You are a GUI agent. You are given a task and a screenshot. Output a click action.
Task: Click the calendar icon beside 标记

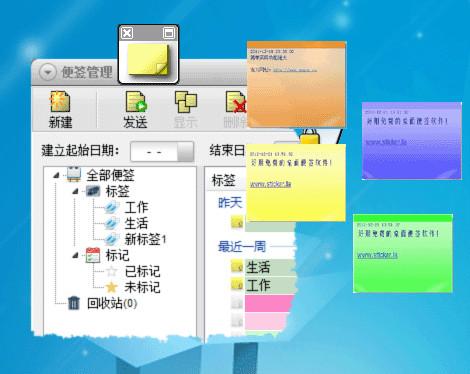(x=93, y=255)
